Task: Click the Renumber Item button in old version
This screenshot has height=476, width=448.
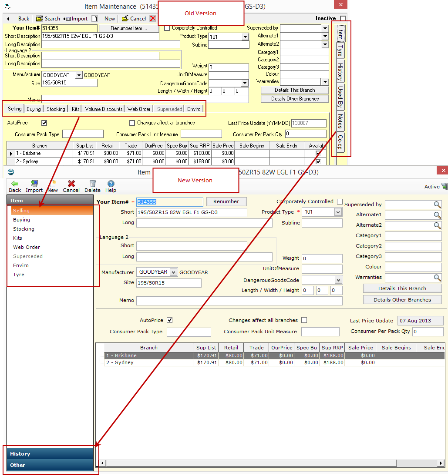Action: (129, 28)
